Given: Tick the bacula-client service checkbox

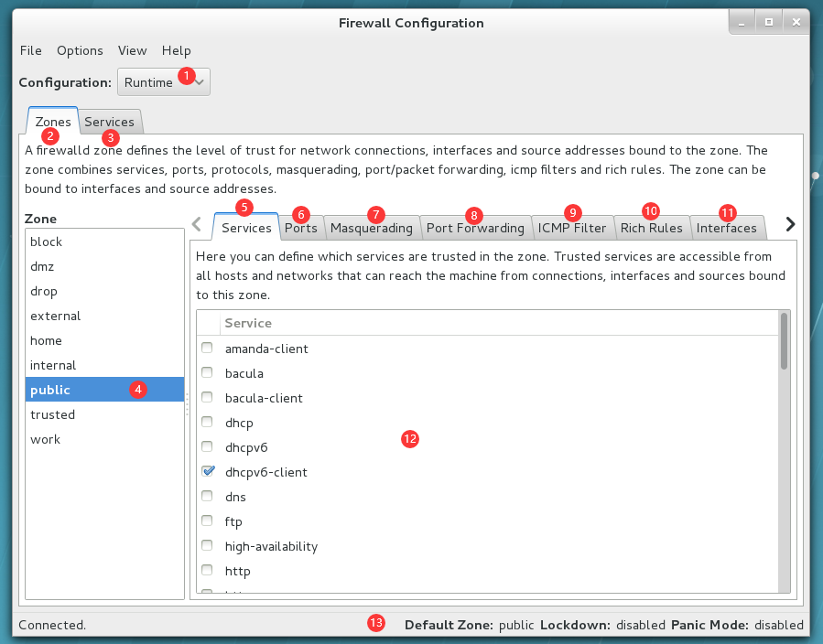Looking at the screenshot, I should (x=207, y=397).
